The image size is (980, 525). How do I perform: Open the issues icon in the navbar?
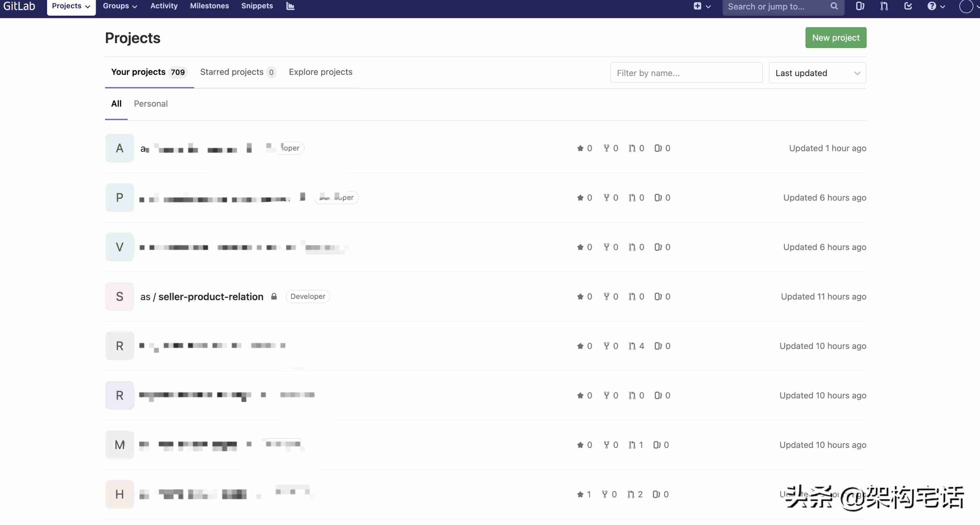click(x=860, y=6)
